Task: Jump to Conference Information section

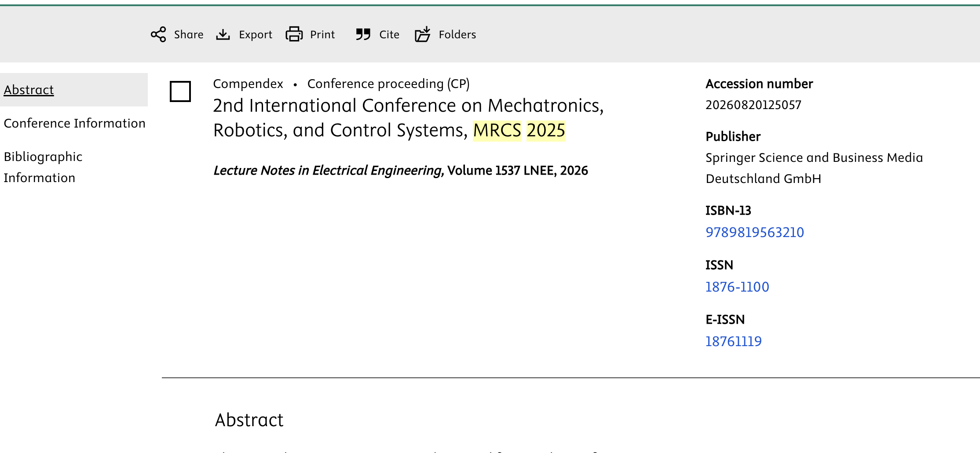Action: point(74,123)
